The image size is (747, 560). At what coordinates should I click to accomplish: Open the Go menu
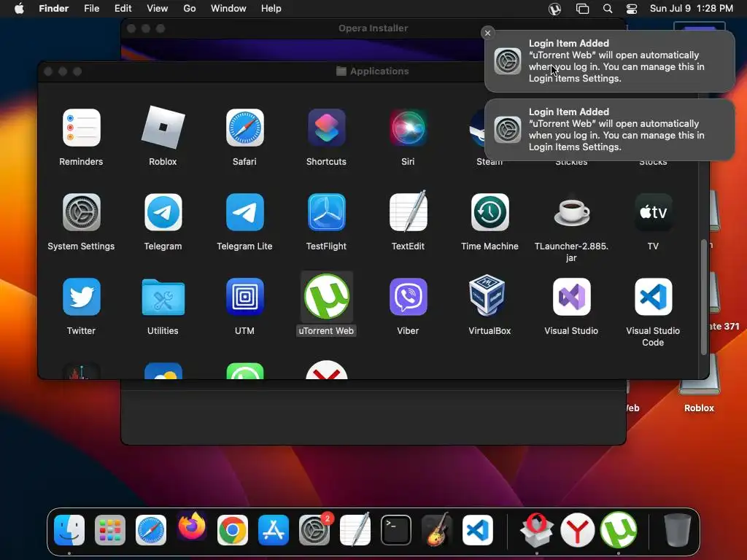[x=190, y=9]
